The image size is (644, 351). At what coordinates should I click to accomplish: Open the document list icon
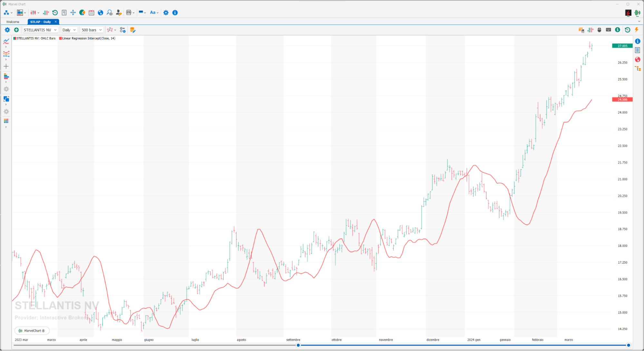[64, 13]
